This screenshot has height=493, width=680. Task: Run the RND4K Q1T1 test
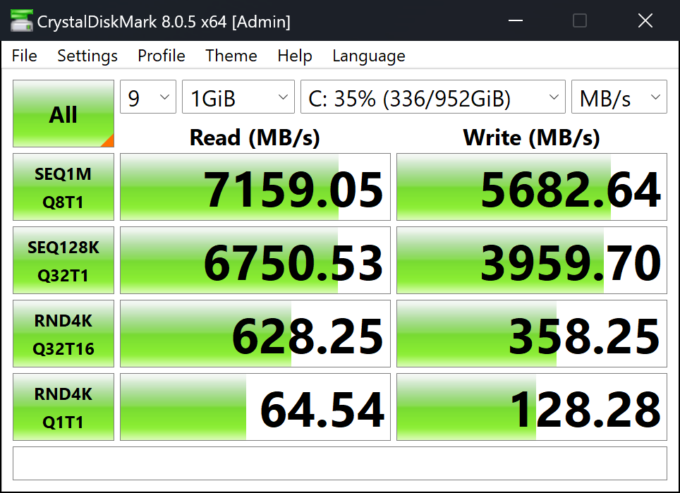[x=63, y=407]
